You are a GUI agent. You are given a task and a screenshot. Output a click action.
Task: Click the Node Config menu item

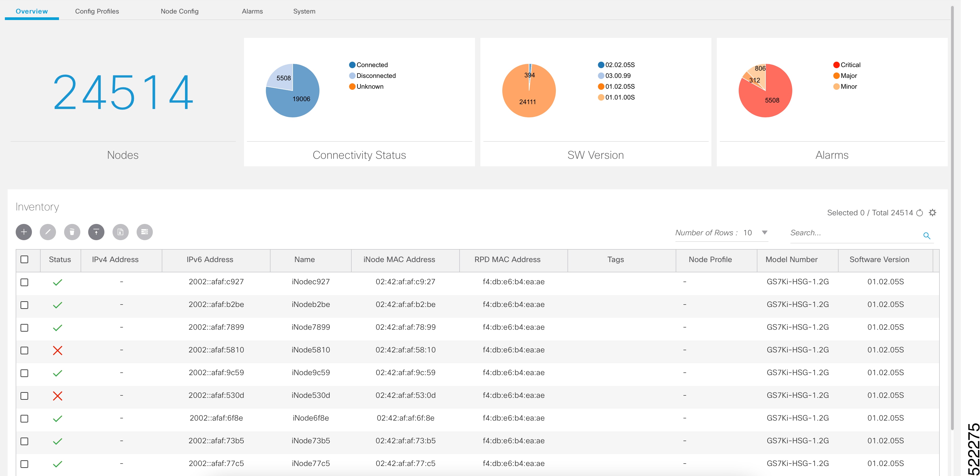click(x=179, y=11)
